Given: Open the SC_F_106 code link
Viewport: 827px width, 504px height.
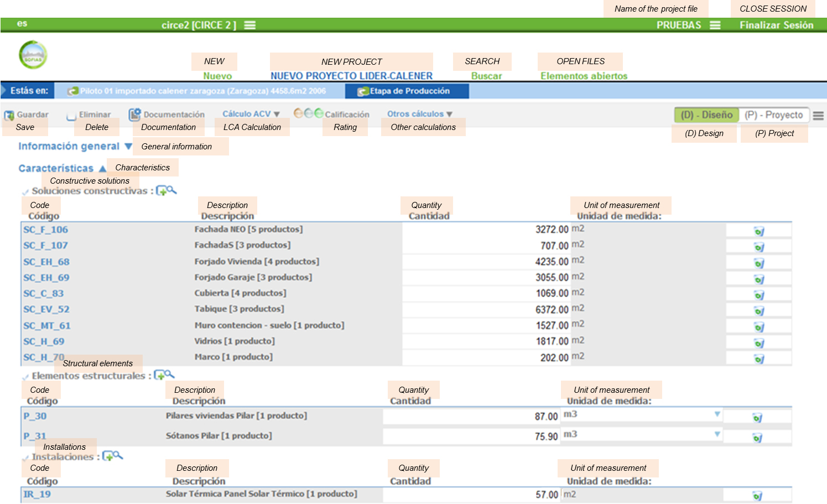Looking at the screenshot, I should tap(46, 230).
